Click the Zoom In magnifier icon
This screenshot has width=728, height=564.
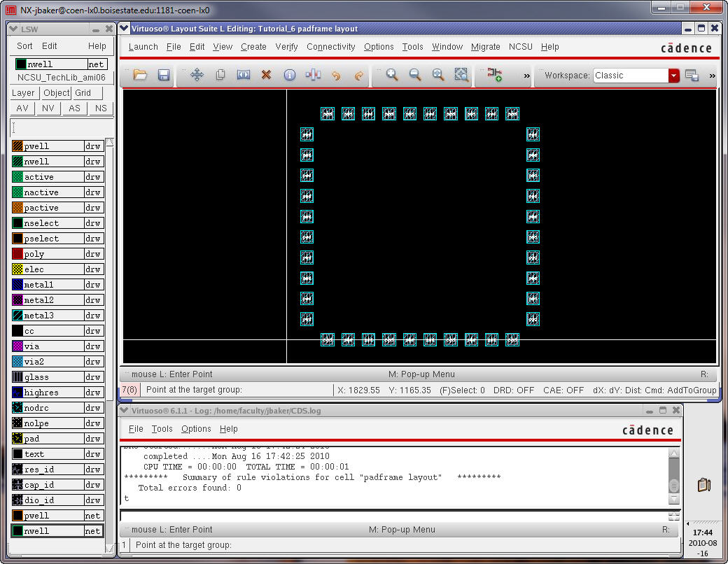pyautogui.click(x=392, y=75)
